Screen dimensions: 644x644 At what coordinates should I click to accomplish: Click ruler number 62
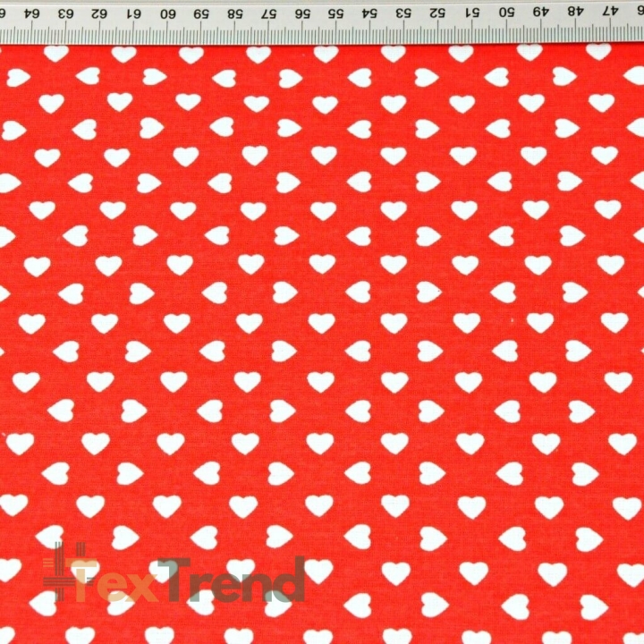(99, 14)
